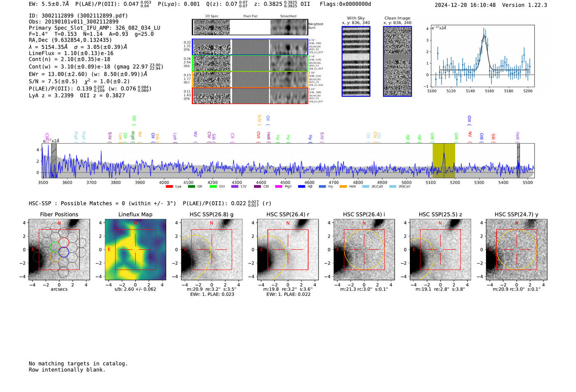Click the 'Version 1.22.3' label
The image size is (576, 392).
click(525, 5)
